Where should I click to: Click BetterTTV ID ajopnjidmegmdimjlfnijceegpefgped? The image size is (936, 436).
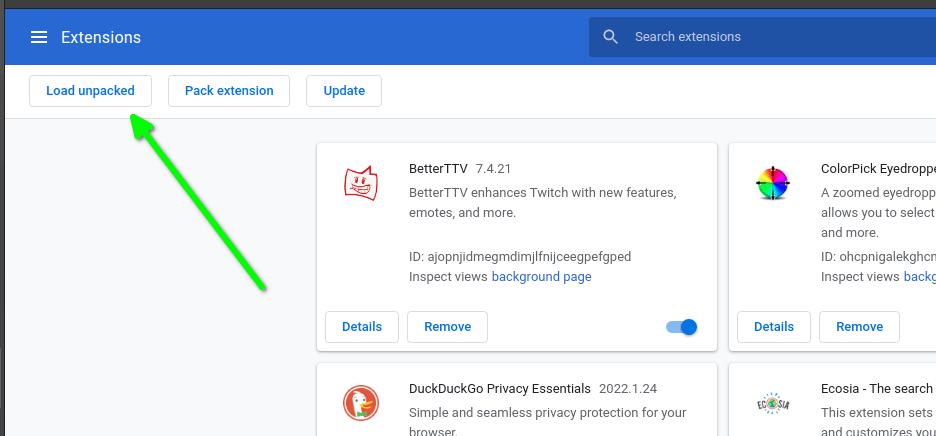[x=520, y=257]
